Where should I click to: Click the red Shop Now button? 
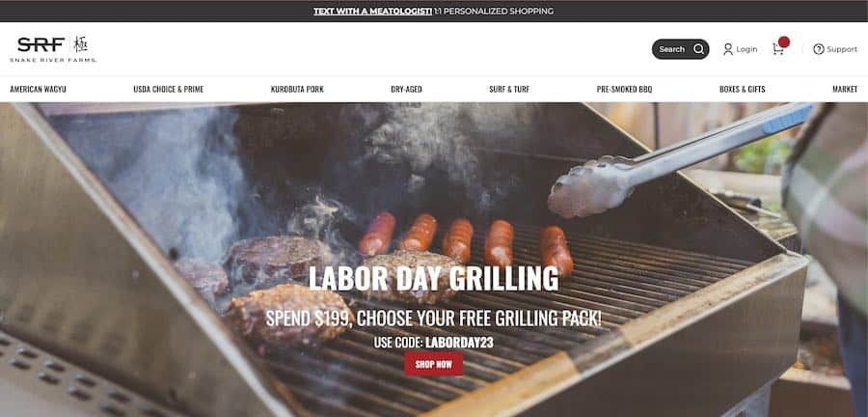coord(433,364)
